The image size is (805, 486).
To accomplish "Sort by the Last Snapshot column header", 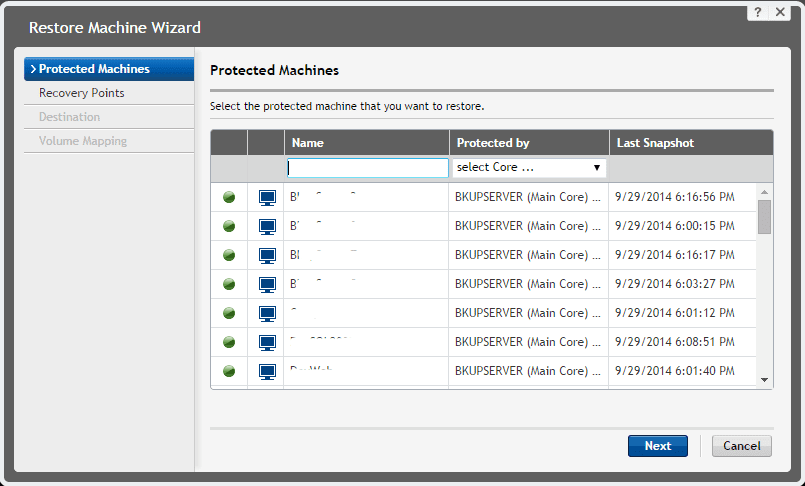I will coord(656,143).
